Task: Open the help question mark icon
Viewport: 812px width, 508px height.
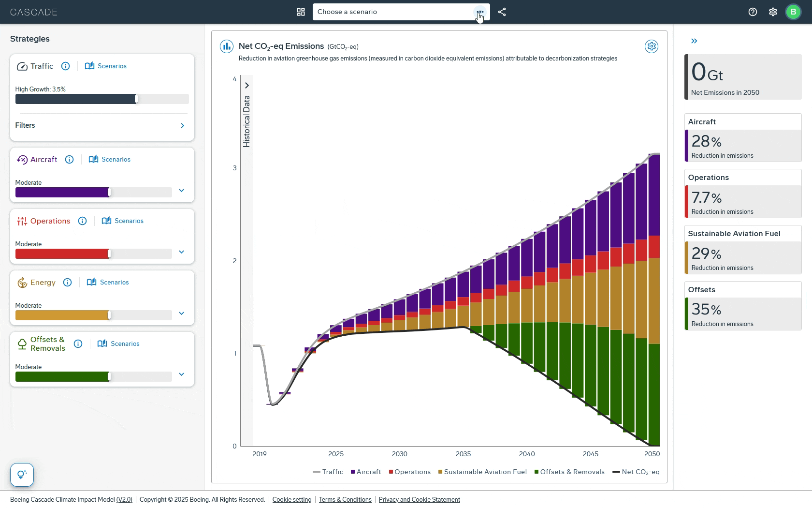Action: click(753, 12)
